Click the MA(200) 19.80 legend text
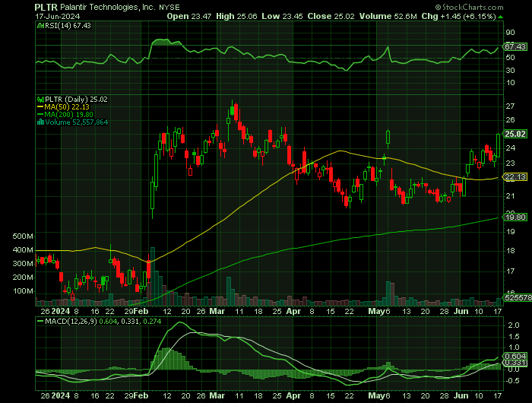Viewport: 532px width, 403px height. click(x=69, y=115)
